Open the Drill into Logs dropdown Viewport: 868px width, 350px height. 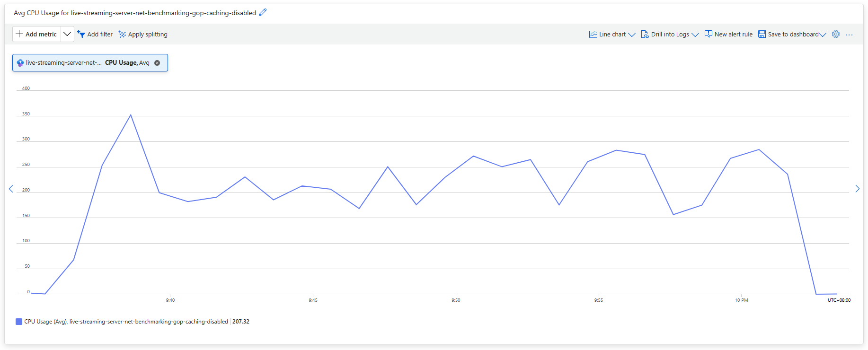[670, 34]
